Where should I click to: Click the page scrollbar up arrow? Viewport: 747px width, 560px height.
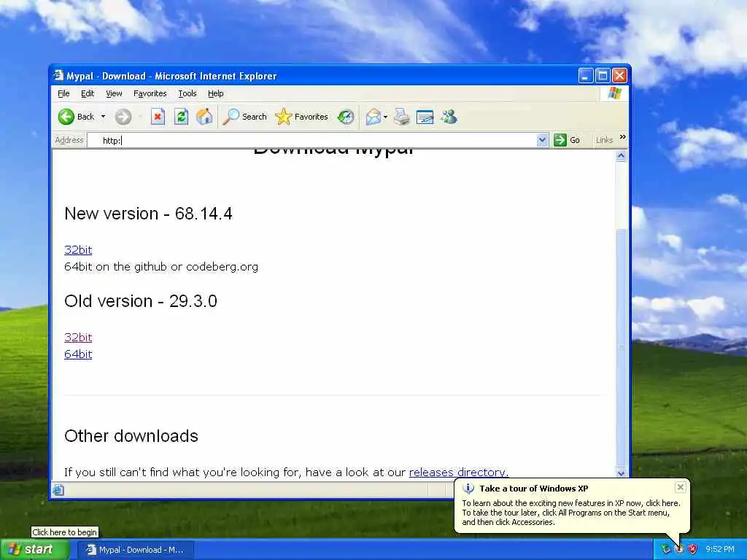[621, 156]
